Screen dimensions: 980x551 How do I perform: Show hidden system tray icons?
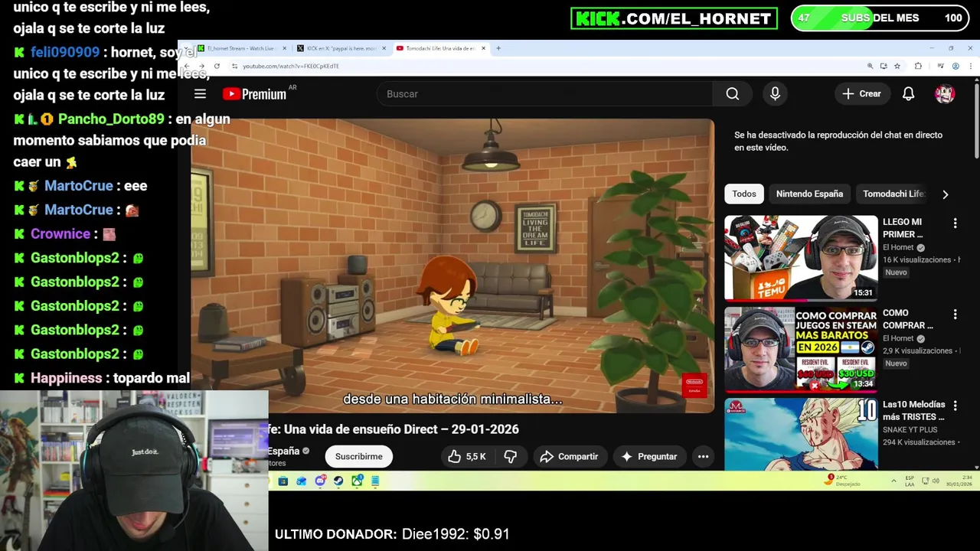893,481
